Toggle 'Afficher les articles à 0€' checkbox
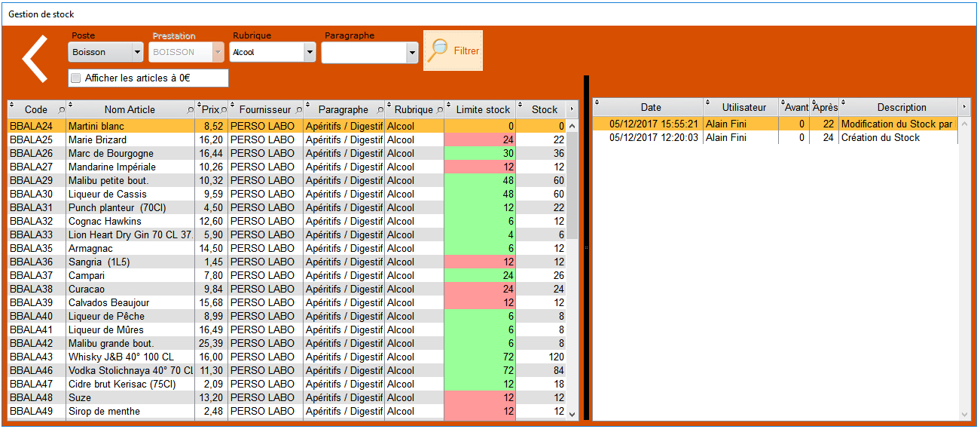This screenshot has height=429, width=980. (x=75, y=78)
